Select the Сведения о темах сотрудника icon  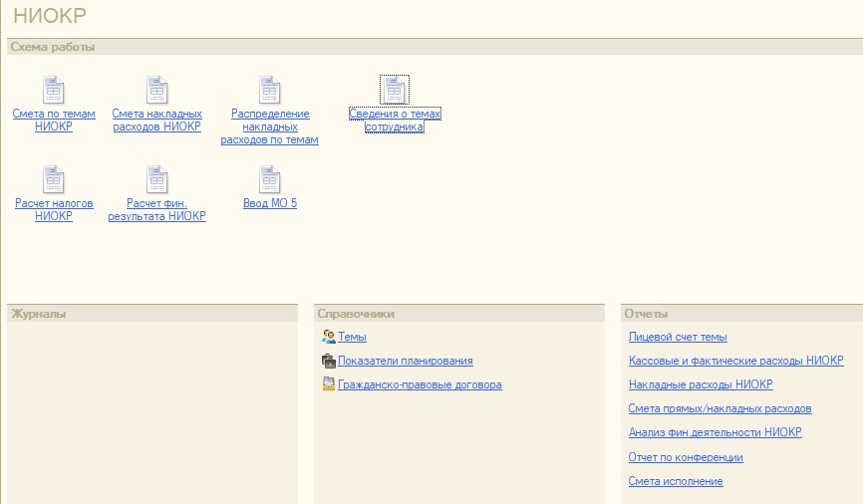point(395,89)
